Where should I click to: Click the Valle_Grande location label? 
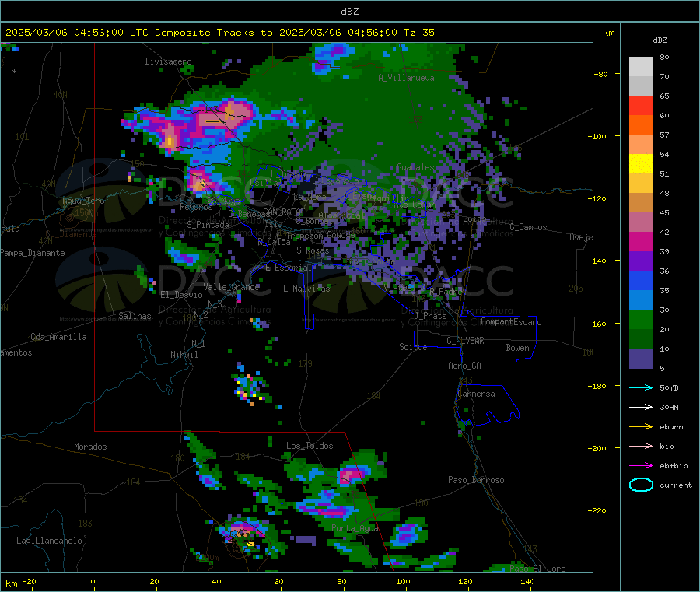point(231,287)
